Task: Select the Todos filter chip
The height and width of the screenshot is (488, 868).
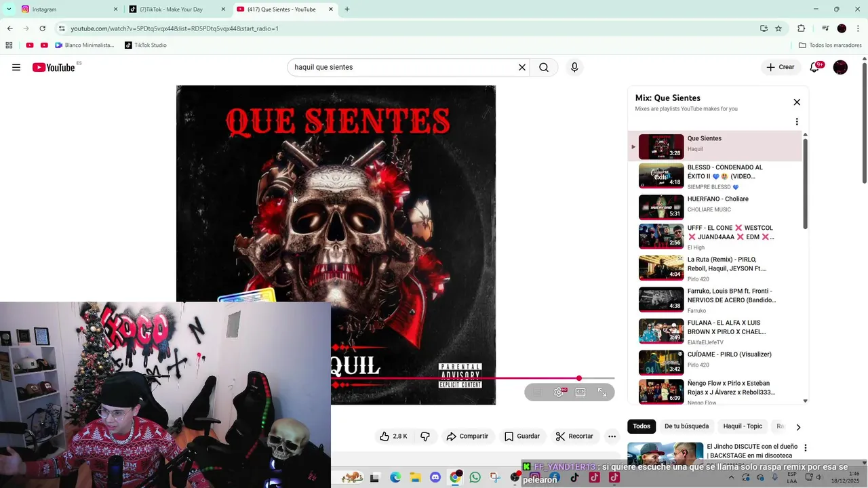Action: click(x=642, y=426)
